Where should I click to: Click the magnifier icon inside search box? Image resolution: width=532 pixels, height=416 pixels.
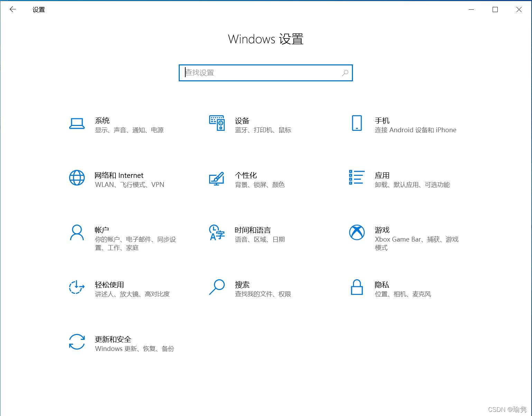click(x=345, y=73)
